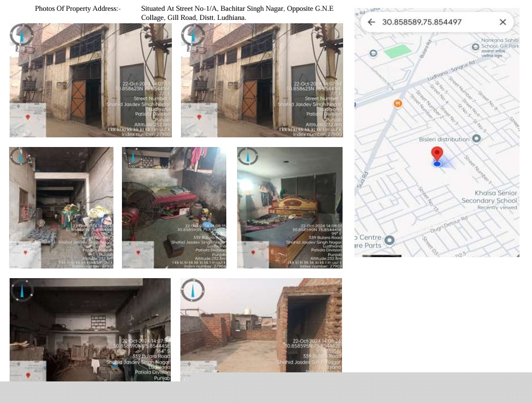
Task: Select the red location pin on map
Action: pos(437,154)
